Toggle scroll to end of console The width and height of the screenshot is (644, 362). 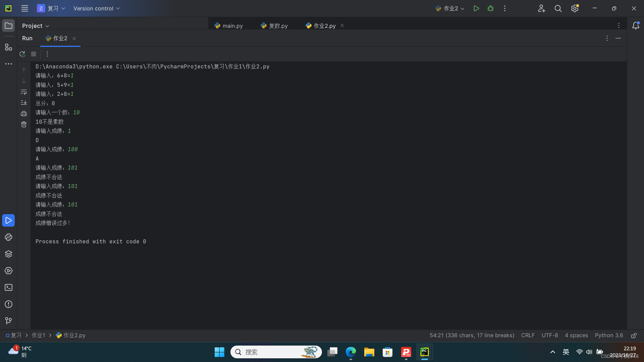[24, 103]
